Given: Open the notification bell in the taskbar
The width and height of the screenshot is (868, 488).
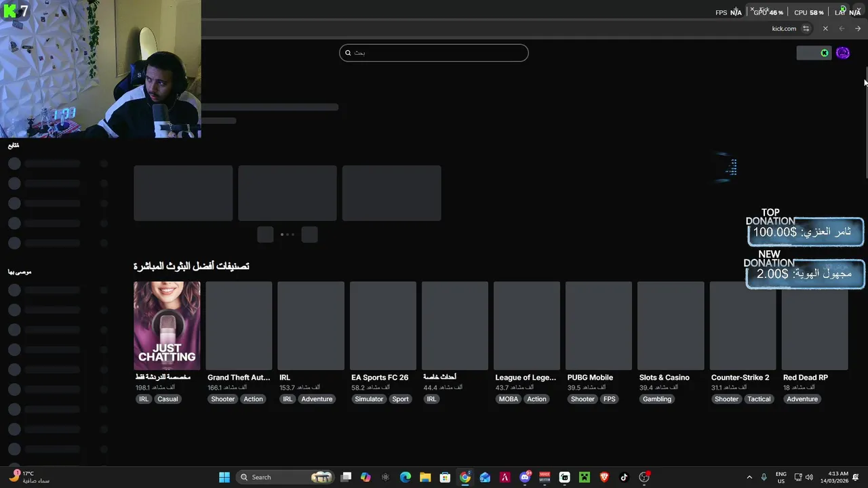Looking at the screenshot, I should pos(856,477).
